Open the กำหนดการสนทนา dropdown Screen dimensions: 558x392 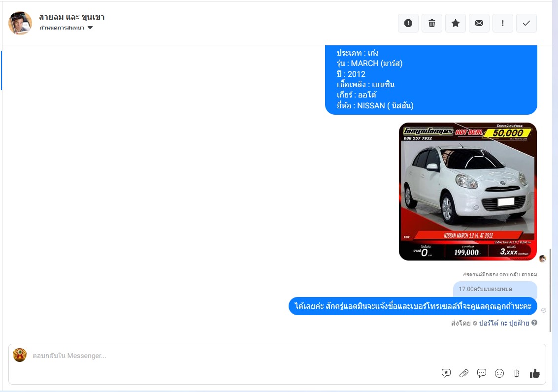coord(66,28)
